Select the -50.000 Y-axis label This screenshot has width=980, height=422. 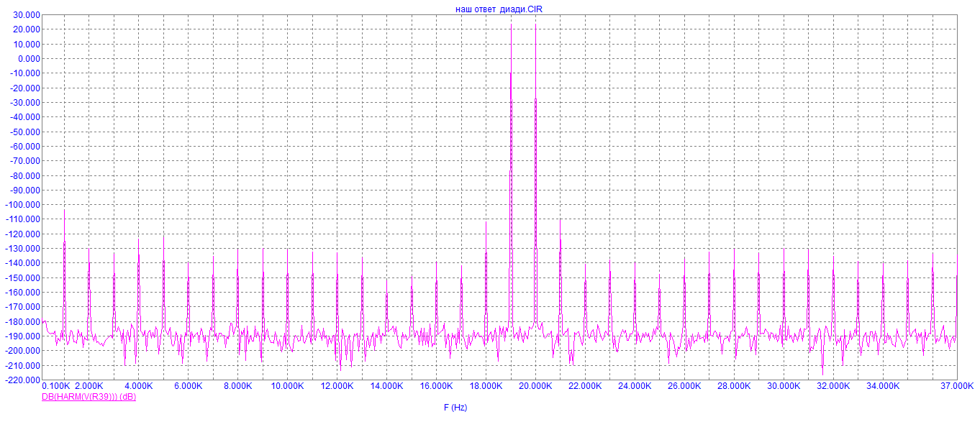pos(26,132)
